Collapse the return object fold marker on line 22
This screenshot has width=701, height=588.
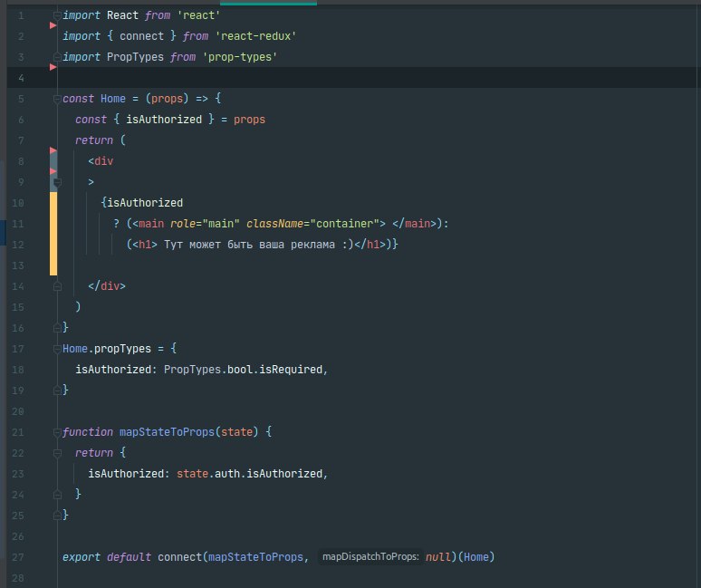[x=57, y=453]
